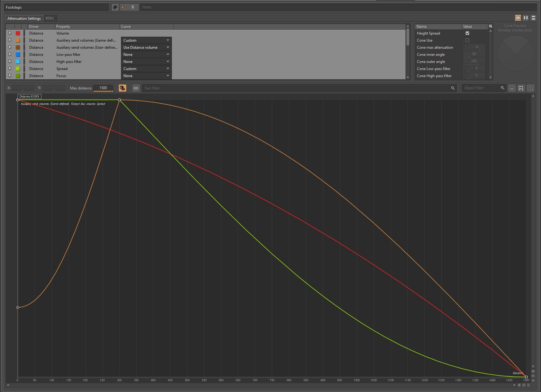Open the Custom curve dropdown for Auxiliary send volumes

146,40
